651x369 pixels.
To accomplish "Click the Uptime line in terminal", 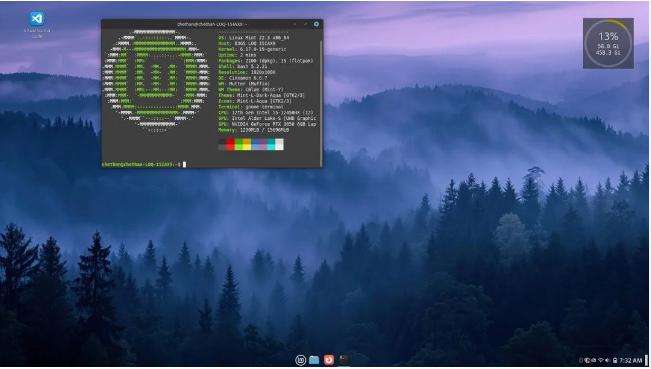I will (x=237, y=55).
